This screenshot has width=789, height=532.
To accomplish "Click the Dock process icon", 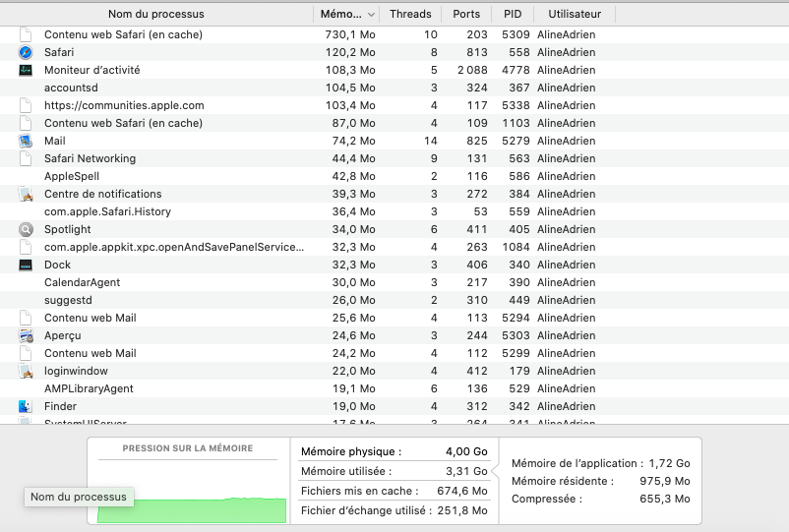I will 26,265.
